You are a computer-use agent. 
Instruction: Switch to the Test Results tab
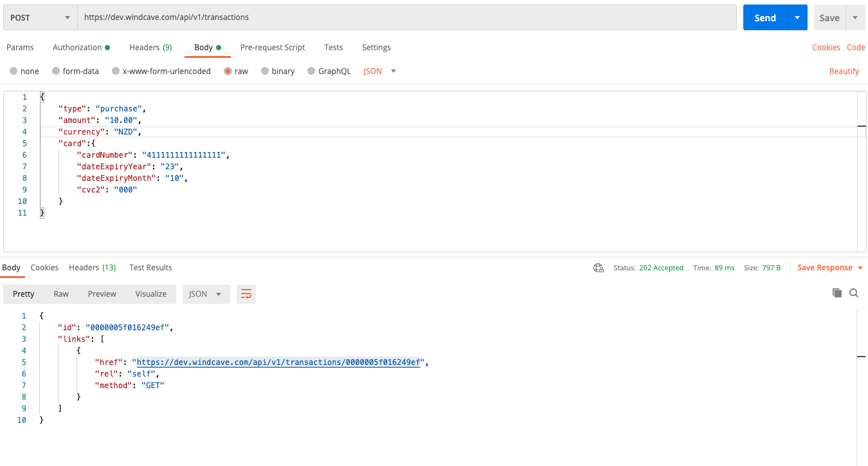150,268
